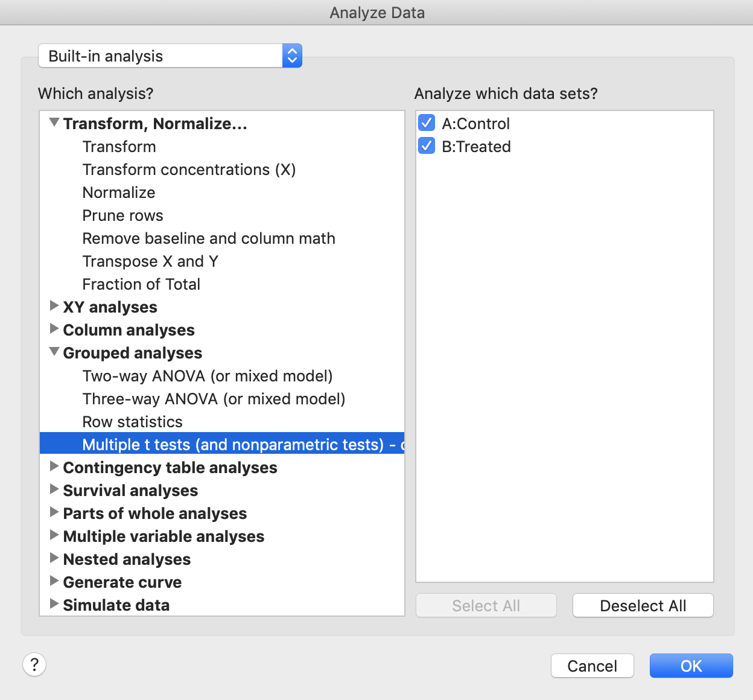The height and width of the screenshot is (700, 753).
Task: Click the Cancel button
Action: coord(592,666)
